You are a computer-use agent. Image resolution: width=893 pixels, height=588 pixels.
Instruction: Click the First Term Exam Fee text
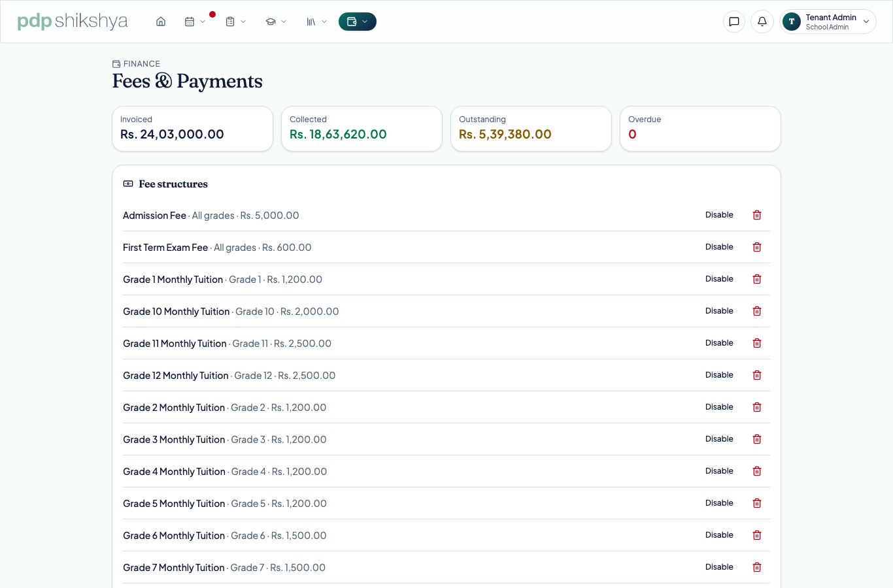(x=165, y=248)
